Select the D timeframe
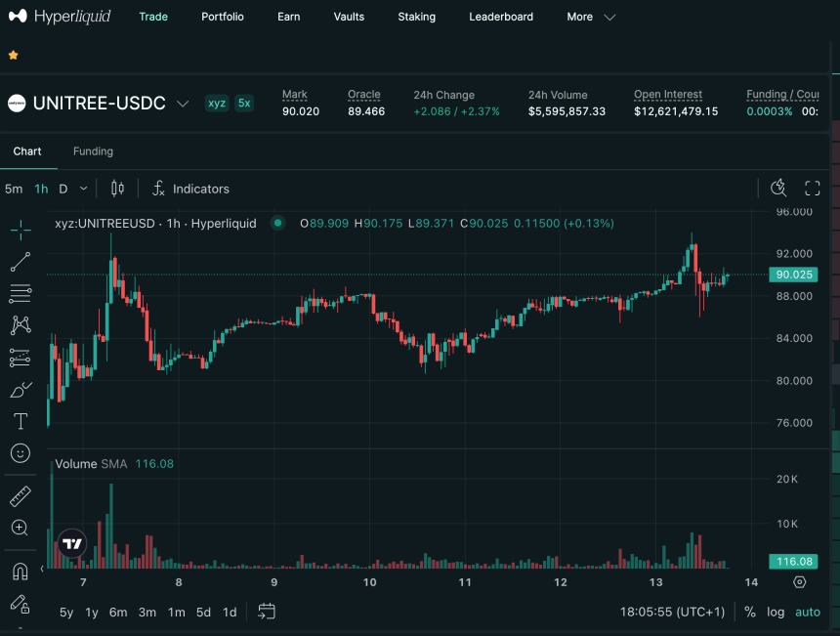The image size is (840, 636). point(63,189)
